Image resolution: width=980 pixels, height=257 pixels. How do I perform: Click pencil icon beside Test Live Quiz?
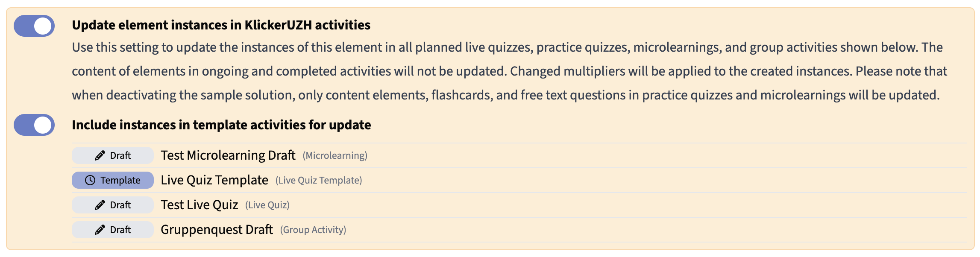[x=100, y=205]
